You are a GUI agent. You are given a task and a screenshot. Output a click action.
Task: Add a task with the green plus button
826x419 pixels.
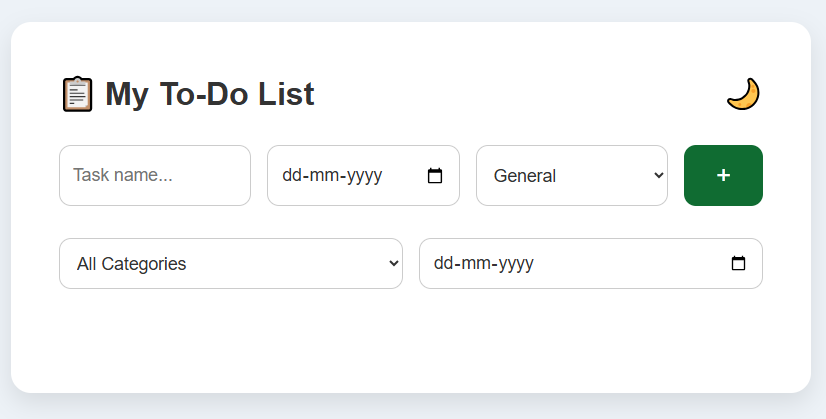723,176
